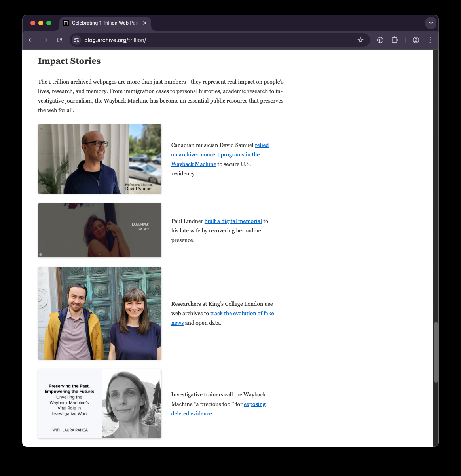Click the page's vertical scrollbar thumb
This screenshot has width=461, height=476.
coord(436,352)
